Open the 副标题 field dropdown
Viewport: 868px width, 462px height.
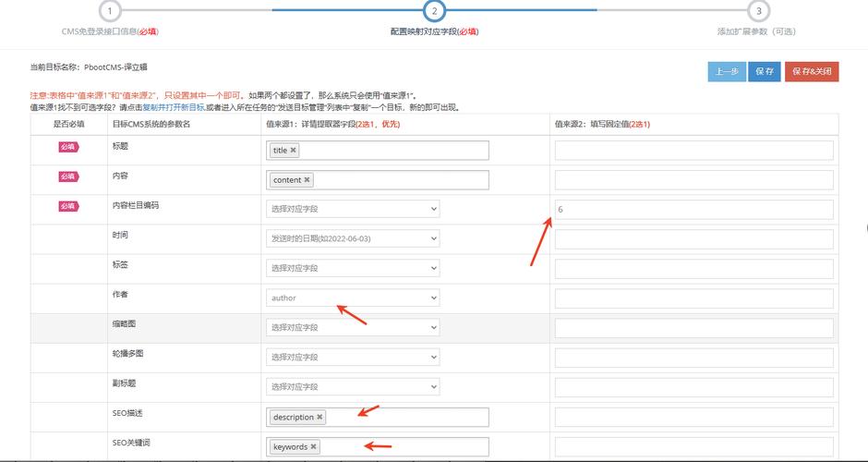click(353, 386)
